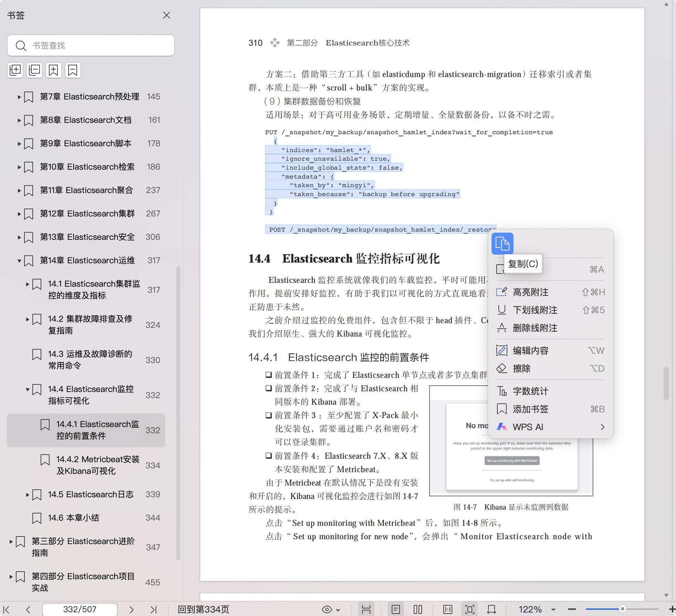Expand 14.5 Elasticsearch日志 bookmark arrow

[x=28, y=495]
